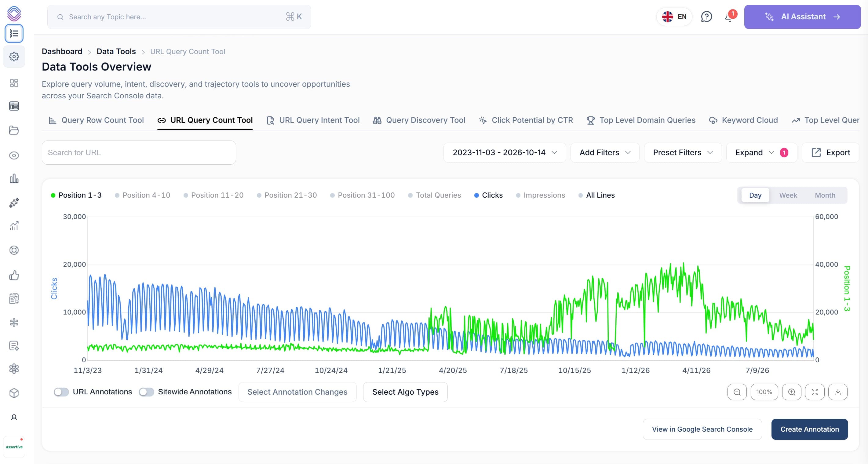The image size is (868, 464).
Task: Switch to Keyword Cloud tab
Action: pyautogui.click(x=743, y=120)
